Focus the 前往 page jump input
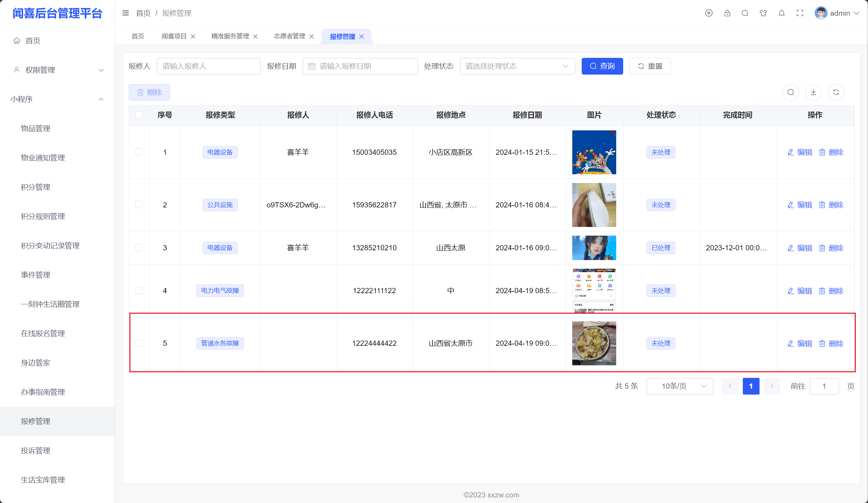This screenshot has width=868, height=503. (x=824, y=386)
